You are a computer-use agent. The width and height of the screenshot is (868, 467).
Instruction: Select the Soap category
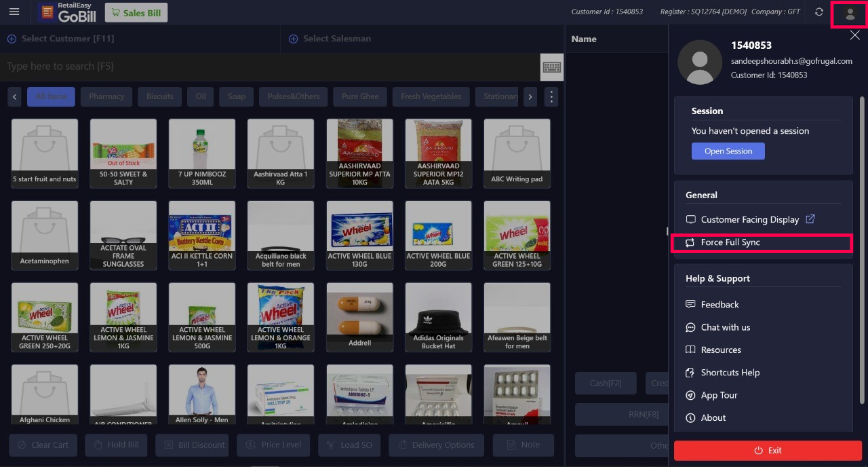(x=237, y=96)
